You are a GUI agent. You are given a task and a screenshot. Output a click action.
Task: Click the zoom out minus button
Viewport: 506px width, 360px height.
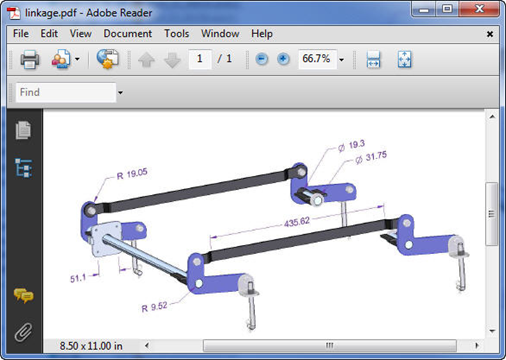(262, 59)
